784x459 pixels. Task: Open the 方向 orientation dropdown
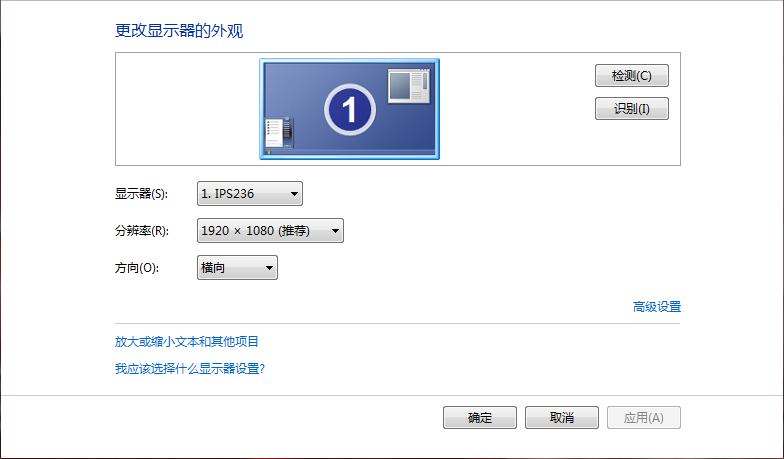[237, 268]
